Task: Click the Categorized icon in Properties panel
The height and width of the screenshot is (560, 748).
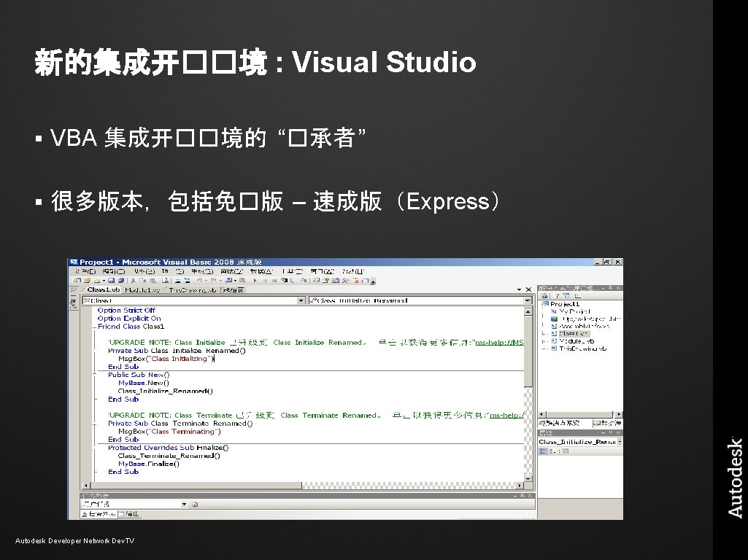Action: point(543,451)
